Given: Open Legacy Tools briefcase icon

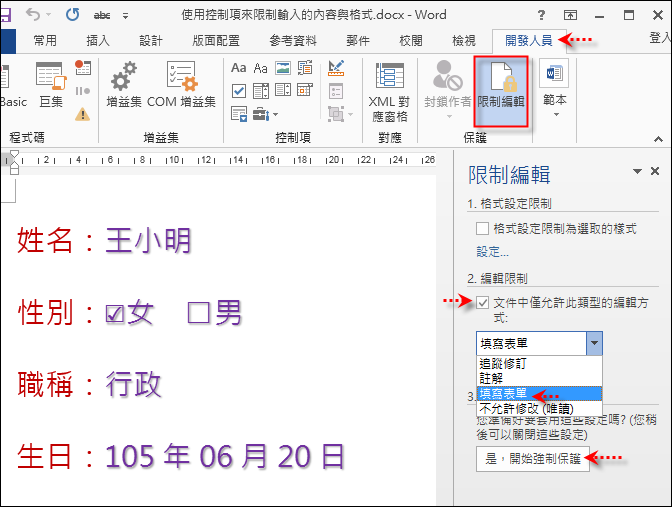Looking at the screenshot, I should 261,114.
